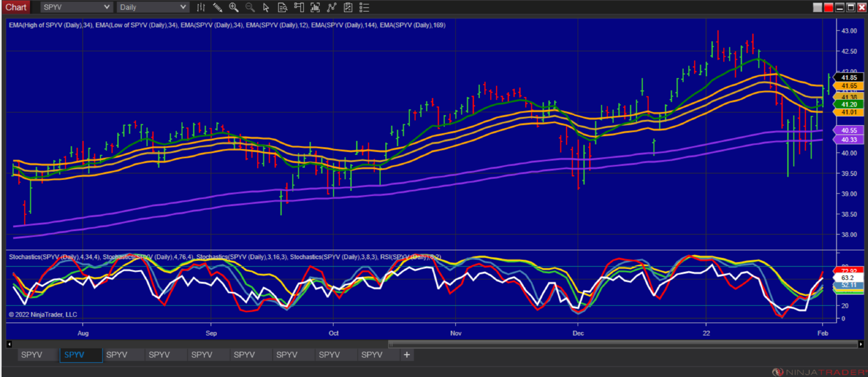868x377 pixels.
Task: Click the EMA indicator legend text
Action: click(227, 25)
